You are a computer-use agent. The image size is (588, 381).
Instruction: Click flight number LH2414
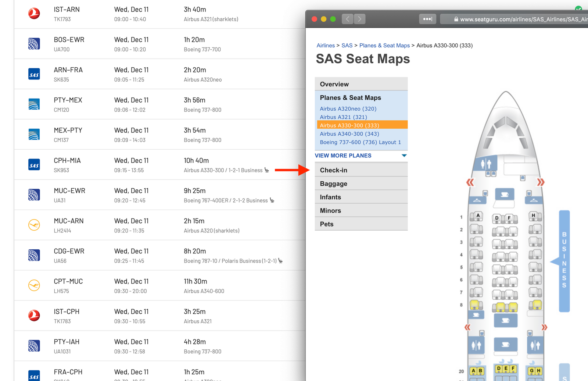point(62,231)
